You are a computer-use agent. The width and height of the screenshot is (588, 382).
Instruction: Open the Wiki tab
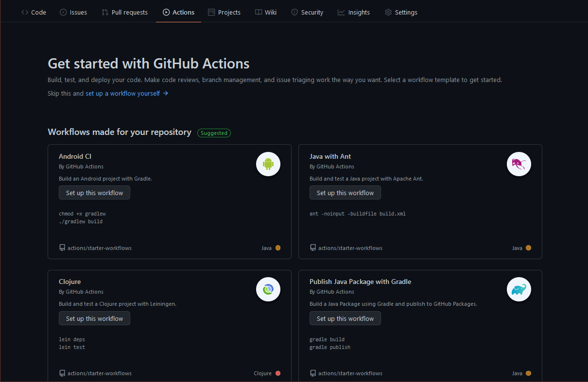(266, 12)
